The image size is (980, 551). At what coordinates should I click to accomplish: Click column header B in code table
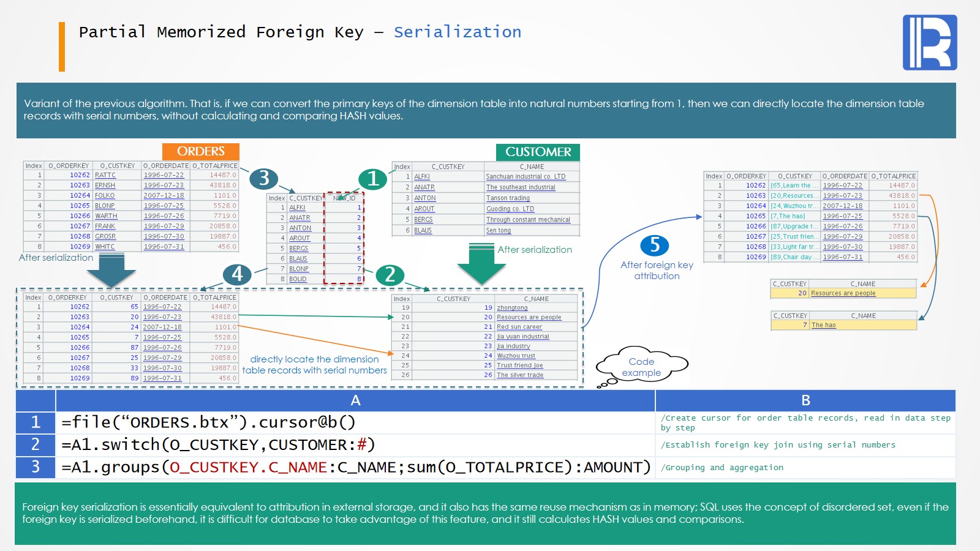(805, 400)
